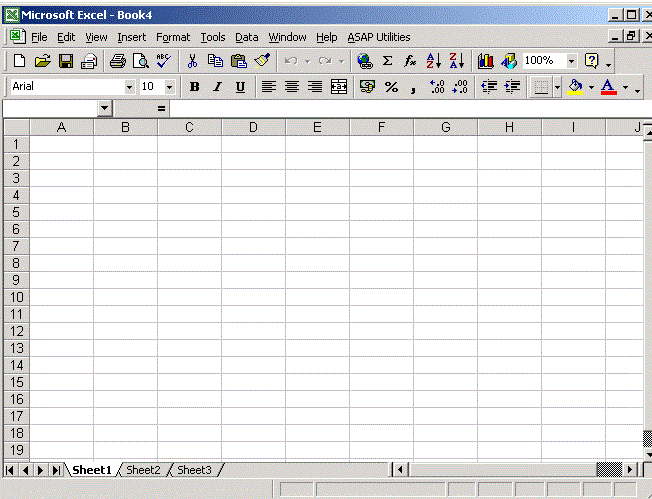Open the Format menu
Viewport: 652px width, 499px height.
point(173,37)
